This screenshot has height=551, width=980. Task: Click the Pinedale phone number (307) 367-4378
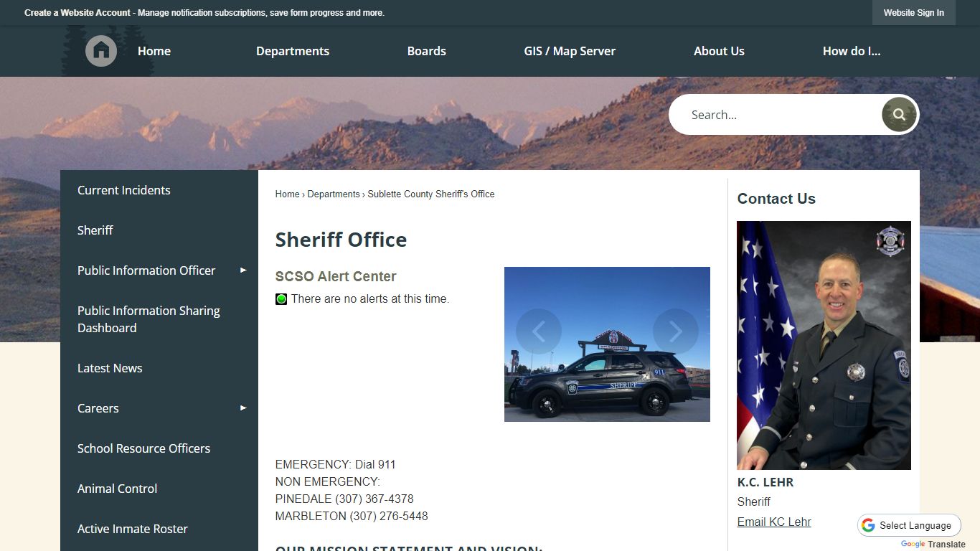pos(374,499)
